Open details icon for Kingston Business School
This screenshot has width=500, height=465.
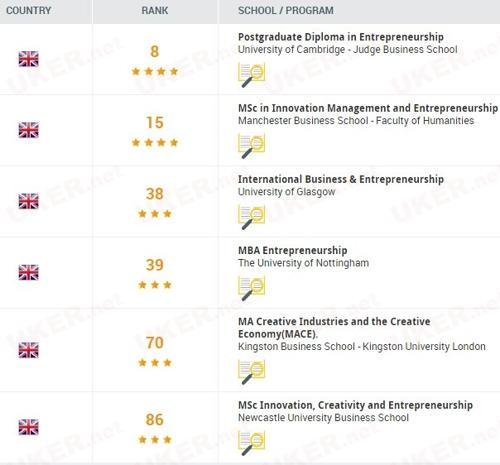tap(252, 372)
